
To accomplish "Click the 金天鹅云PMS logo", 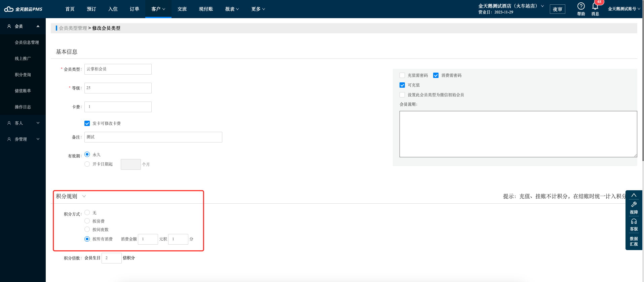I will coord(23,9).
